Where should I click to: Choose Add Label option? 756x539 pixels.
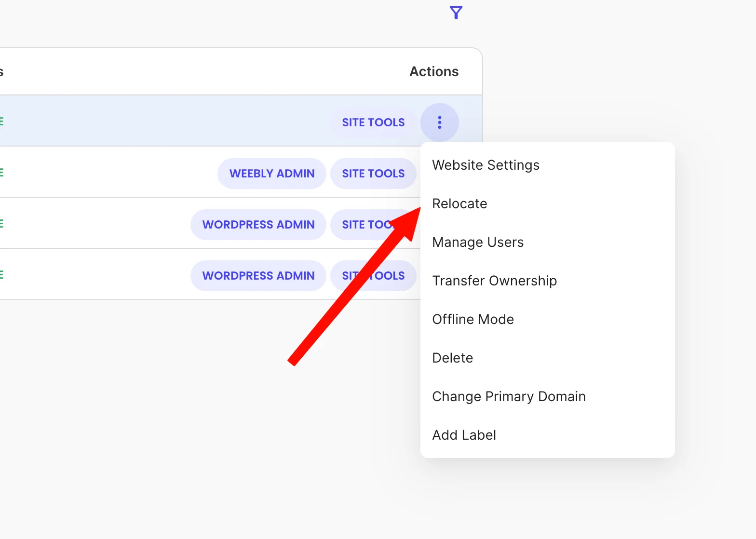click(547, 435)
